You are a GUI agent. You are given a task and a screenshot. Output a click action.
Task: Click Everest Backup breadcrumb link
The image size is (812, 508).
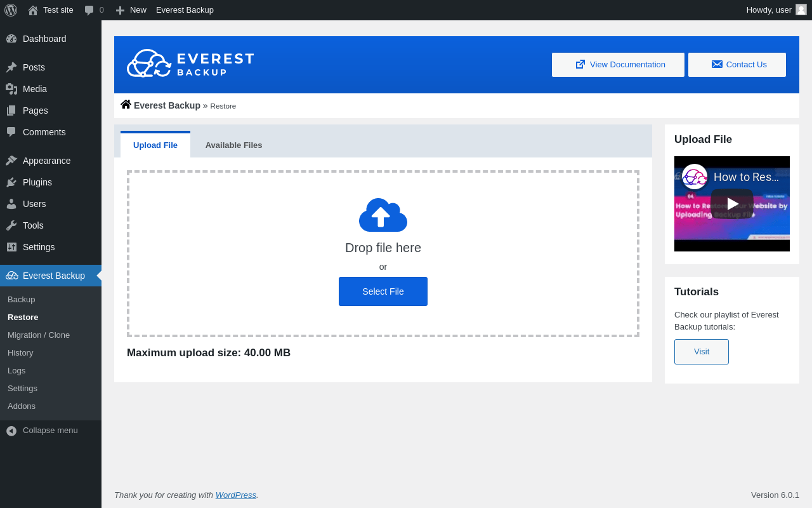click(167, 105)
